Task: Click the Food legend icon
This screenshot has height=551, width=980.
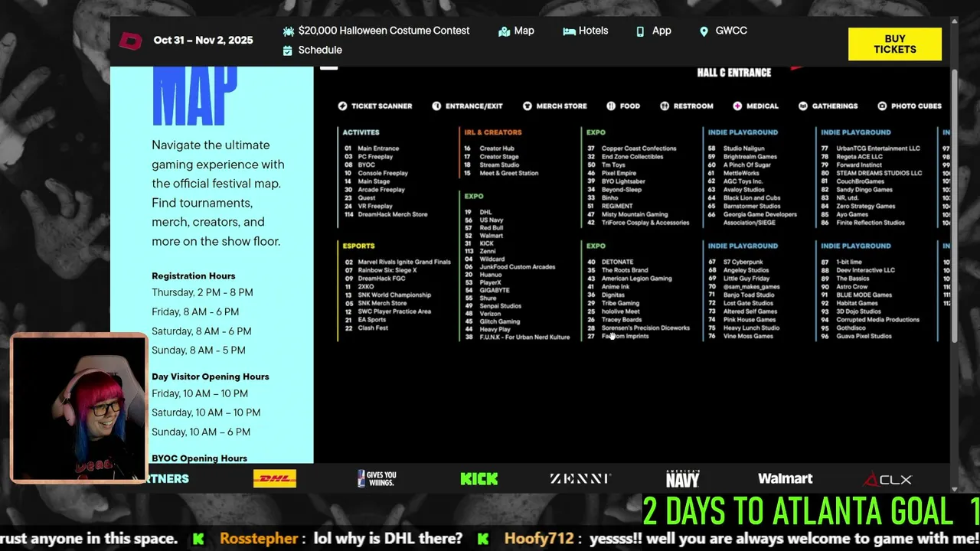Action: coord(611,106)
